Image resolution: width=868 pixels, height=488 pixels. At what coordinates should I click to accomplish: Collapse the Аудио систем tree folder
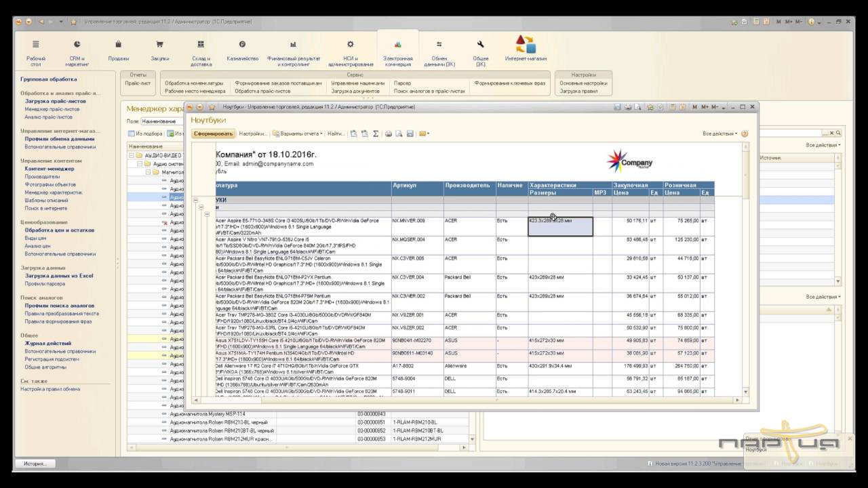click(139, 163)
